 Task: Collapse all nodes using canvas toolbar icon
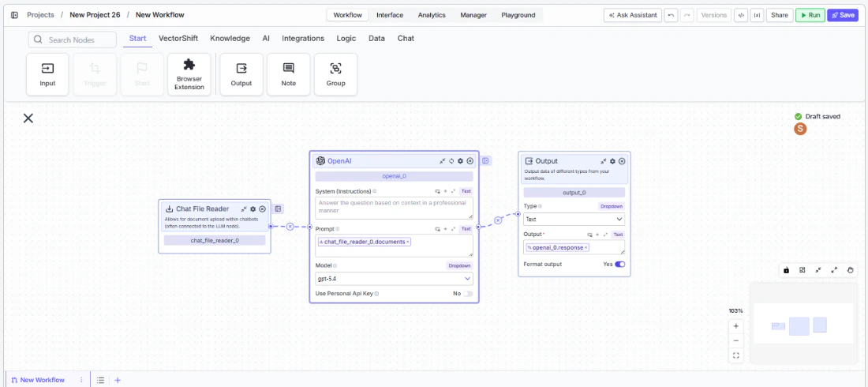[818, 270]
